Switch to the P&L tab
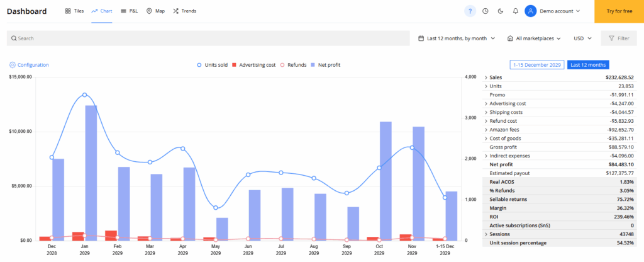 129,11
